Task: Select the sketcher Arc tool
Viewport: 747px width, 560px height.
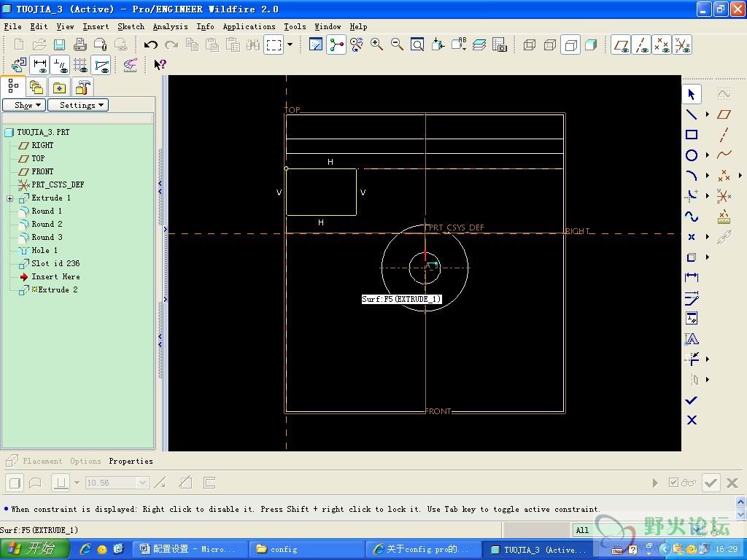Action: pyautogui.click(x=692, y=176)
